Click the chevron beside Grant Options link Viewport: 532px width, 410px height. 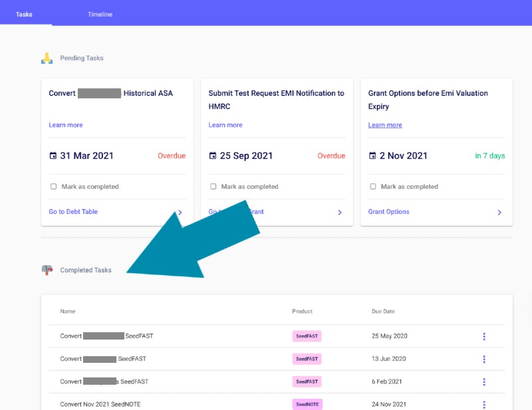(x=499, y=212)
